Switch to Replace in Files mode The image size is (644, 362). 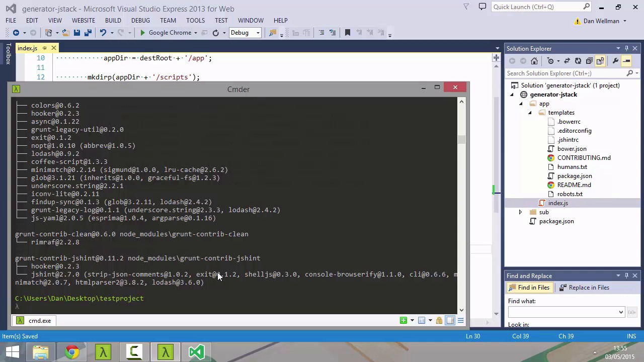[x=584, y=288]
